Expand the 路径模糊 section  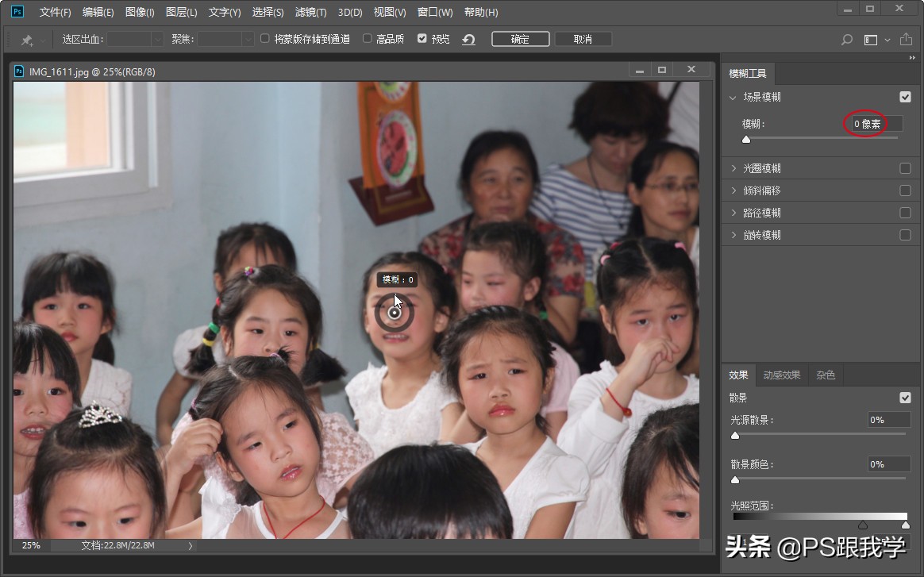pos(733,213)
